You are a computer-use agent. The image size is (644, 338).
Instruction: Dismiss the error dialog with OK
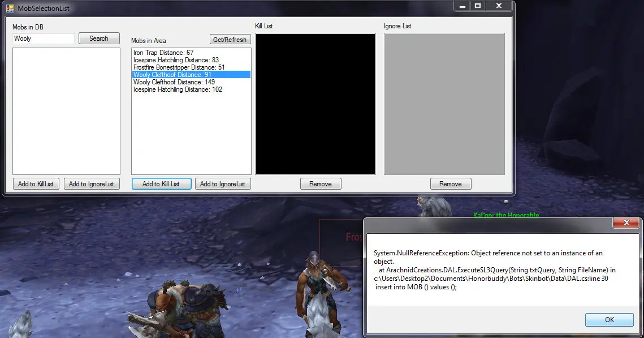(609, 319)
